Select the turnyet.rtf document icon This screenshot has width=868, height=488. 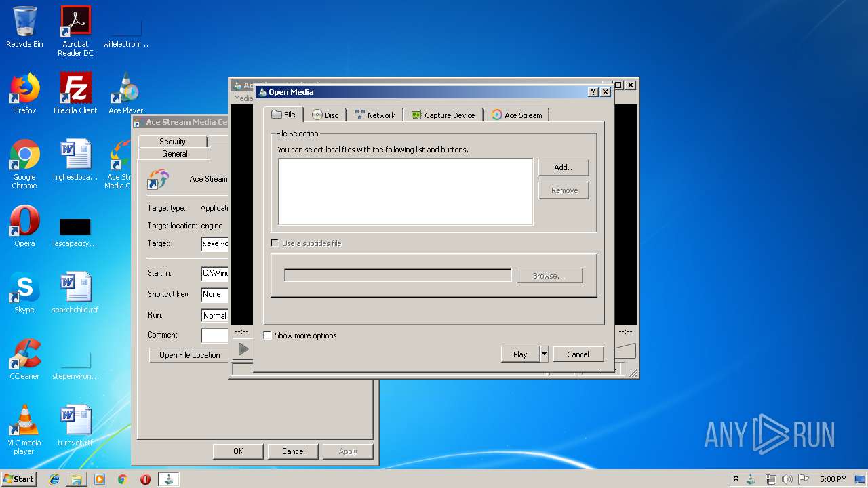pos(75,426)
